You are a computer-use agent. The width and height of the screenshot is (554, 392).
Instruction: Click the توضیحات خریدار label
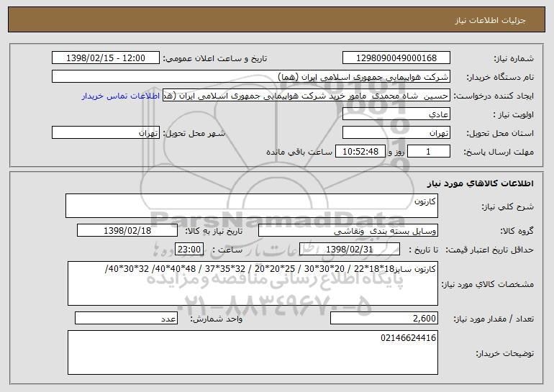pos(505,353)
